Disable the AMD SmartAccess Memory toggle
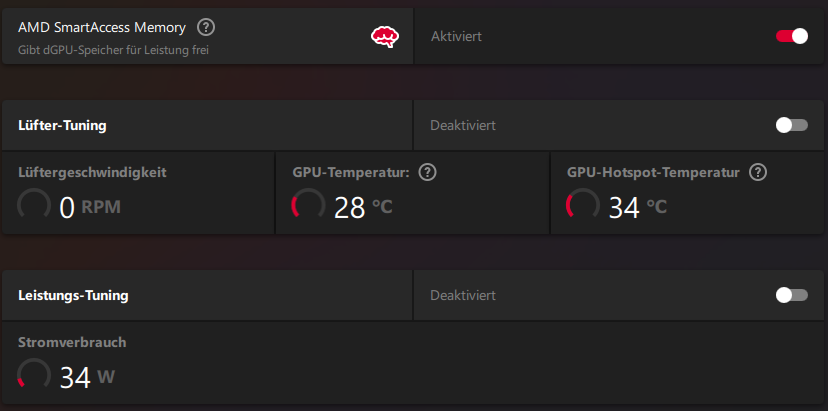828x411 pixels. click(791, 36)
